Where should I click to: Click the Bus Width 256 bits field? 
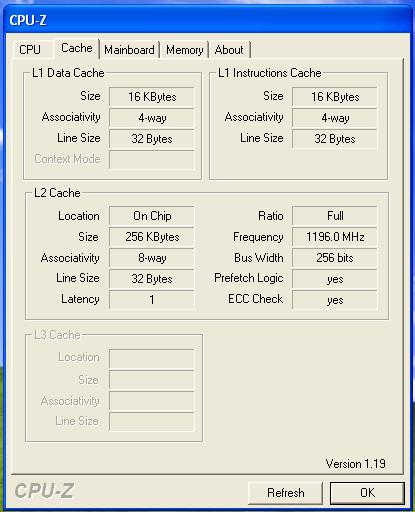335,258
